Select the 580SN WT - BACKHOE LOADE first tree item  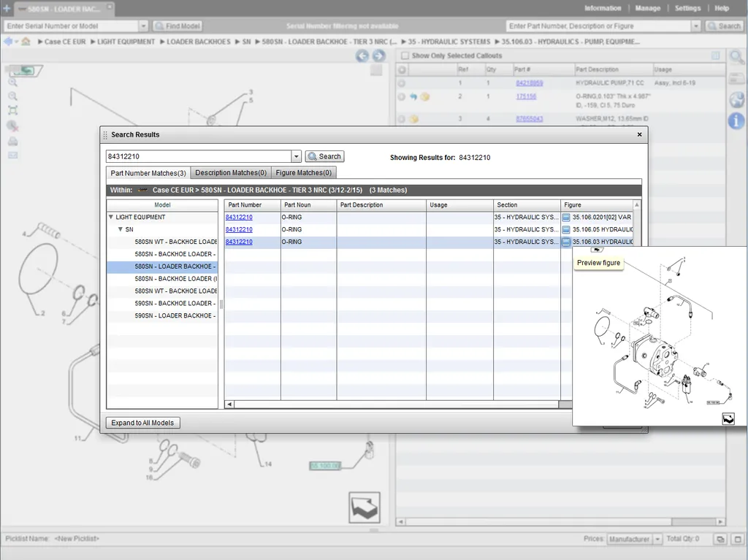click(175, 242)
